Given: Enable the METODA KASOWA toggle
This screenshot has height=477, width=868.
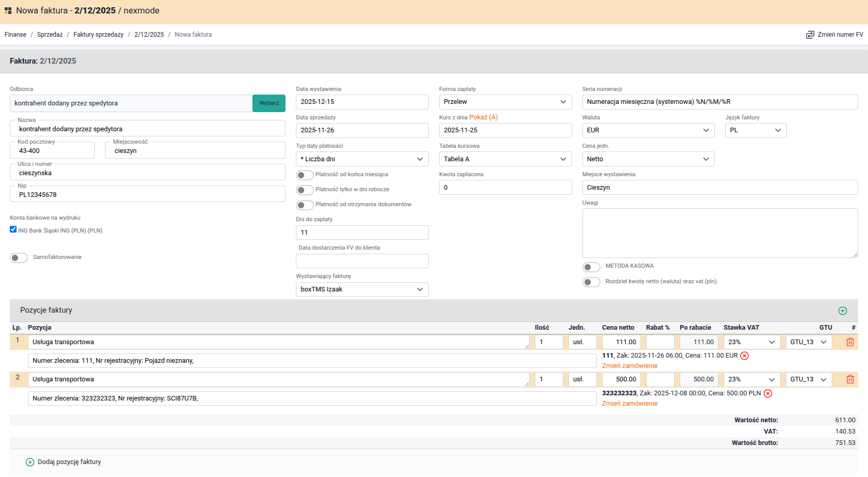Looking at the screenshot, I should point(591,267).
